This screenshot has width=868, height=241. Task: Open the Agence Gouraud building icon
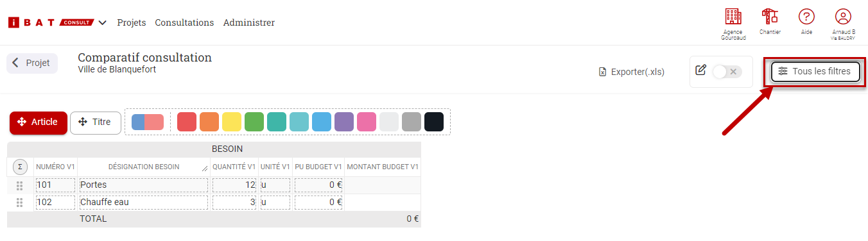[x=733, y=17]
